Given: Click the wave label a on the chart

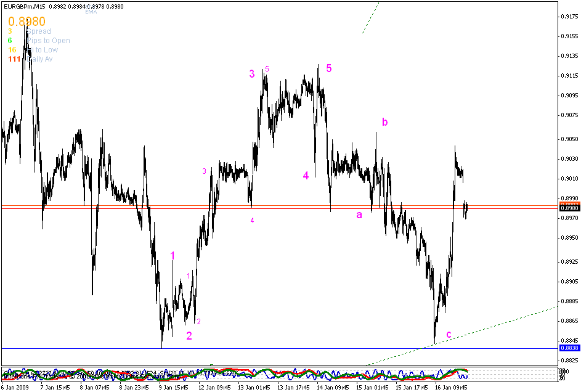Looking at the screenshot, I should point(360,214).
